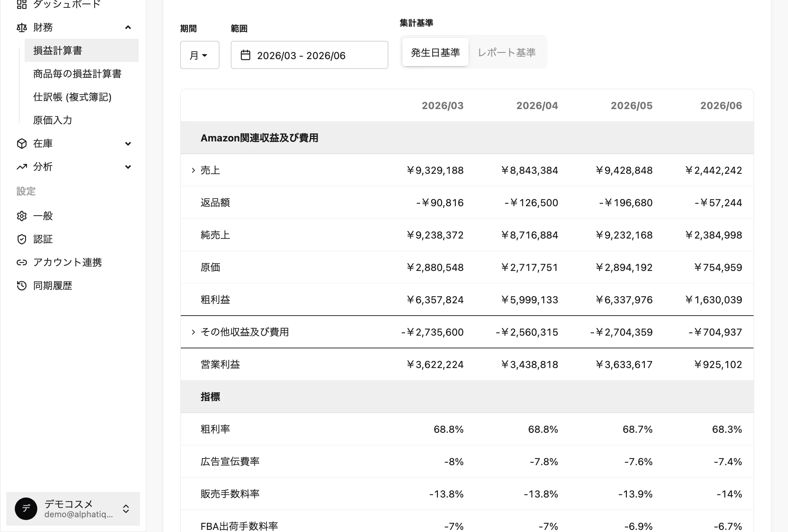788x532 pixels.
Task: Go to 仕訳帳 (複式簿記)
Action: click(x=72, y=97)
